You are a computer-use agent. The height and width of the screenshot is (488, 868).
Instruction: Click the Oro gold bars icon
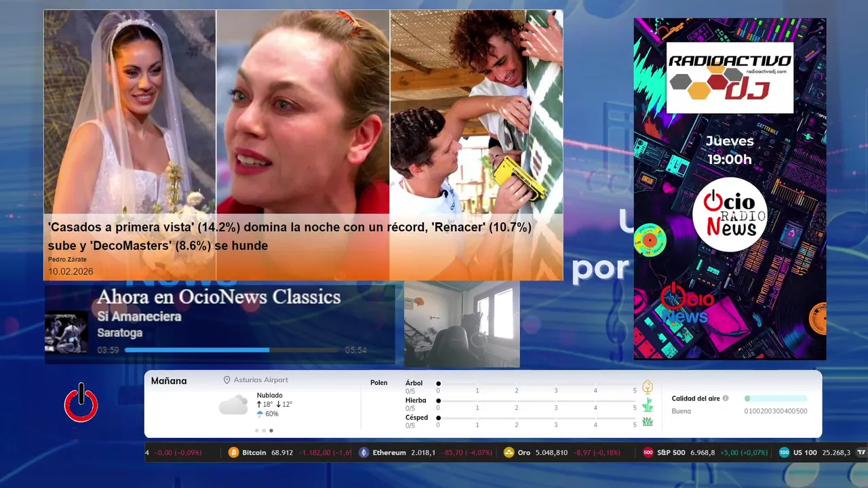(x=509, y=453)
